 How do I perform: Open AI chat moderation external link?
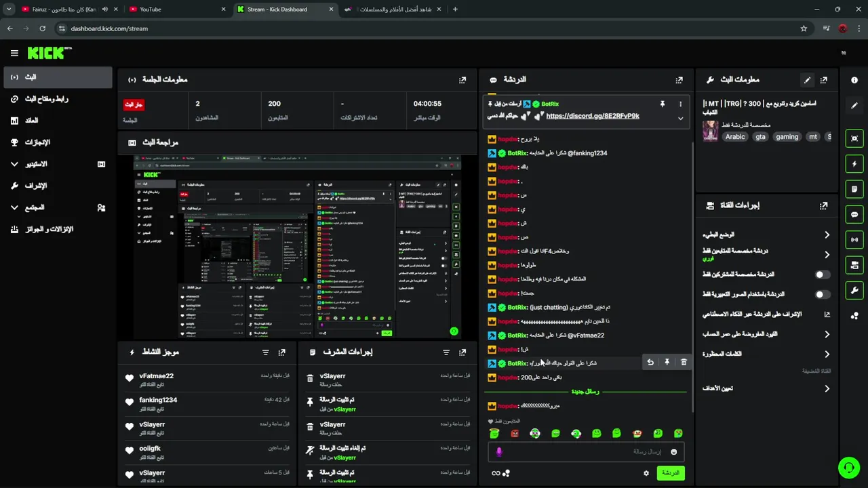(x=827, y=314)
